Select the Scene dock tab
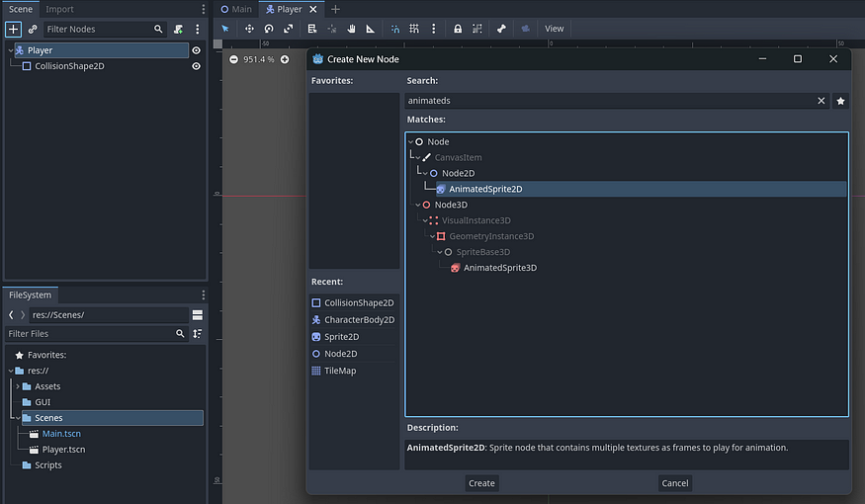Screen dimensions: 865x504 (x=21, y=9)
